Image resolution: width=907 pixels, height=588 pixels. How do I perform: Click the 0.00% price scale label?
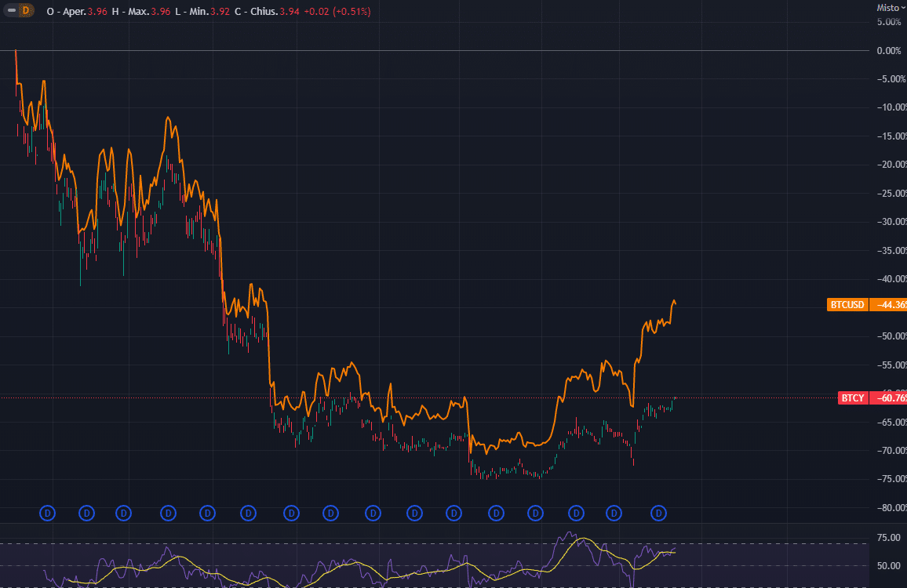point(889,51)
